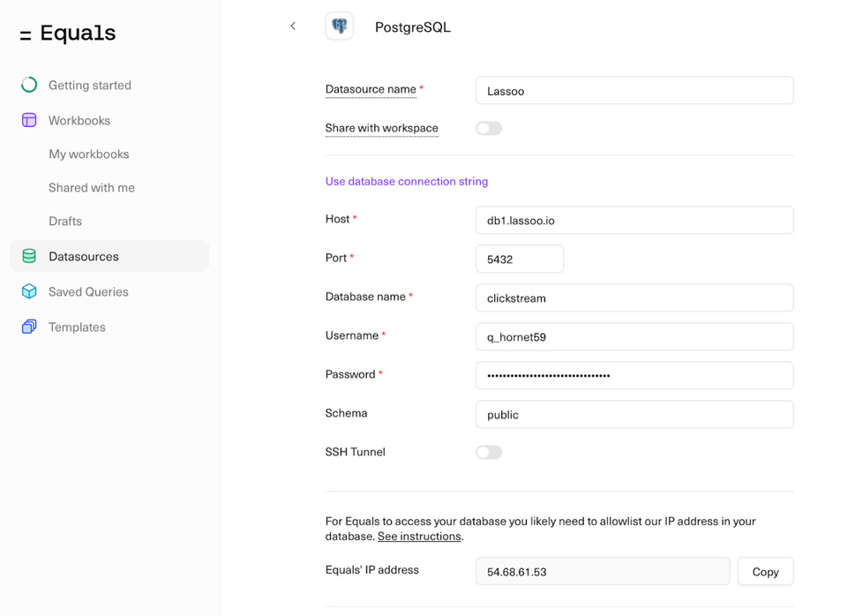Image resolution: width=855 pixels, height=616 pixels.
Task: Go back using the left chevron arrow
Action: coord(293,26)
